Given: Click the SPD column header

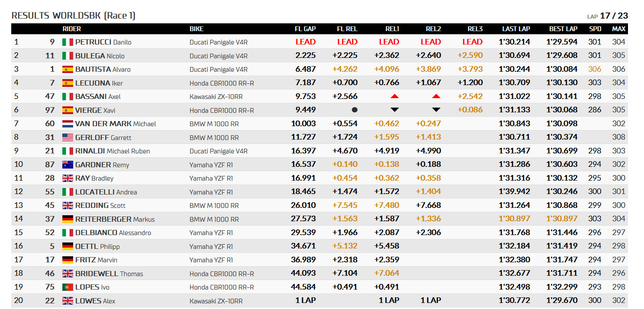Looking at the screenshot, I should click(595, 29).
